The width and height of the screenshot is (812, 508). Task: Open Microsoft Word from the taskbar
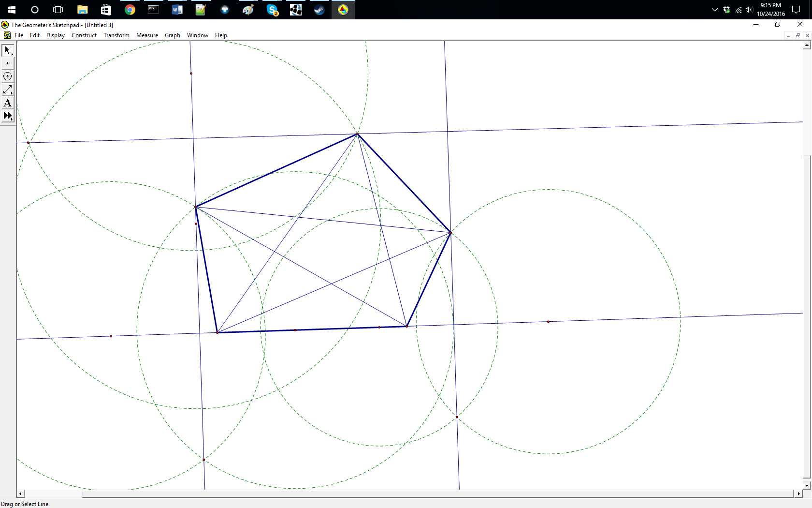pyautogui.click(x=177, y=10)
